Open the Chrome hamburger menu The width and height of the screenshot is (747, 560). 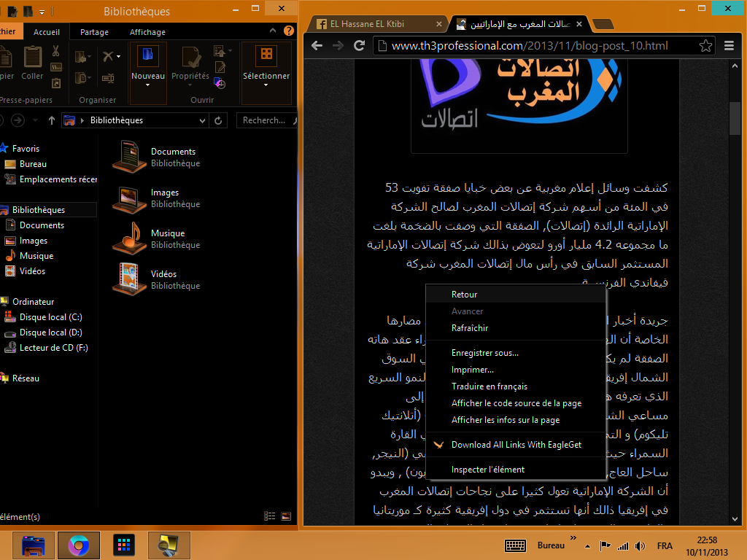(729, 46)
